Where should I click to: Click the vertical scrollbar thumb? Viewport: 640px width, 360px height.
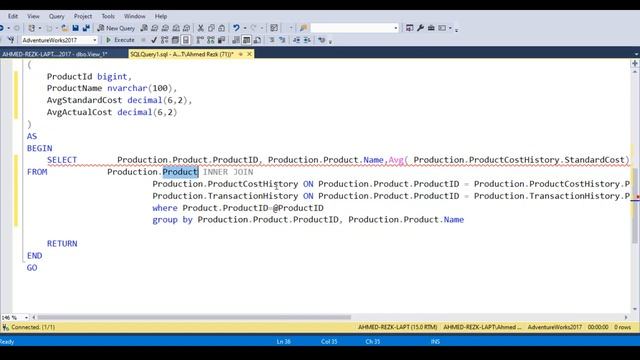(x=635, y=206)
